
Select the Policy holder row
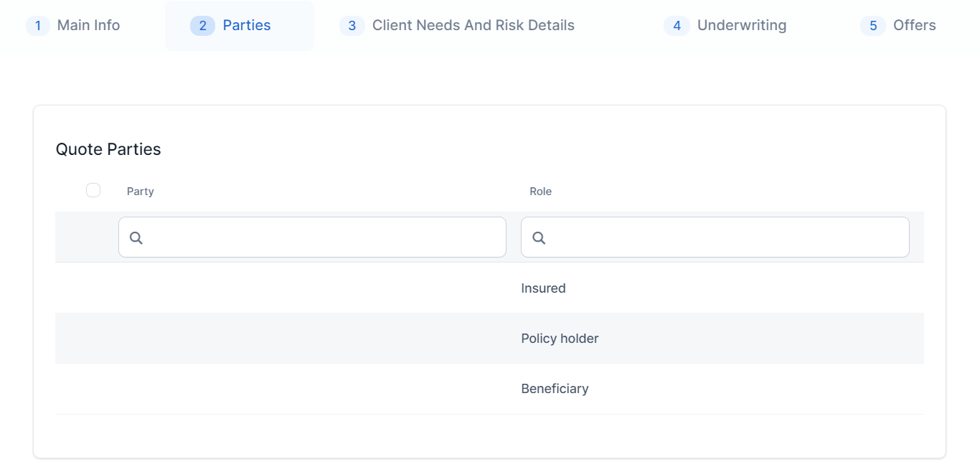coord(560,339)
